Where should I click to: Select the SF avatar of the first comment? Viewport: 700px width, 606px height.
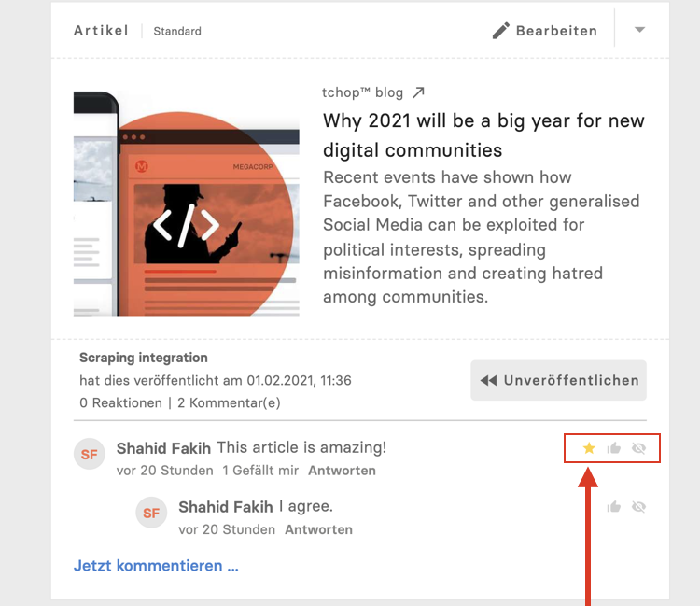(90, 454)
